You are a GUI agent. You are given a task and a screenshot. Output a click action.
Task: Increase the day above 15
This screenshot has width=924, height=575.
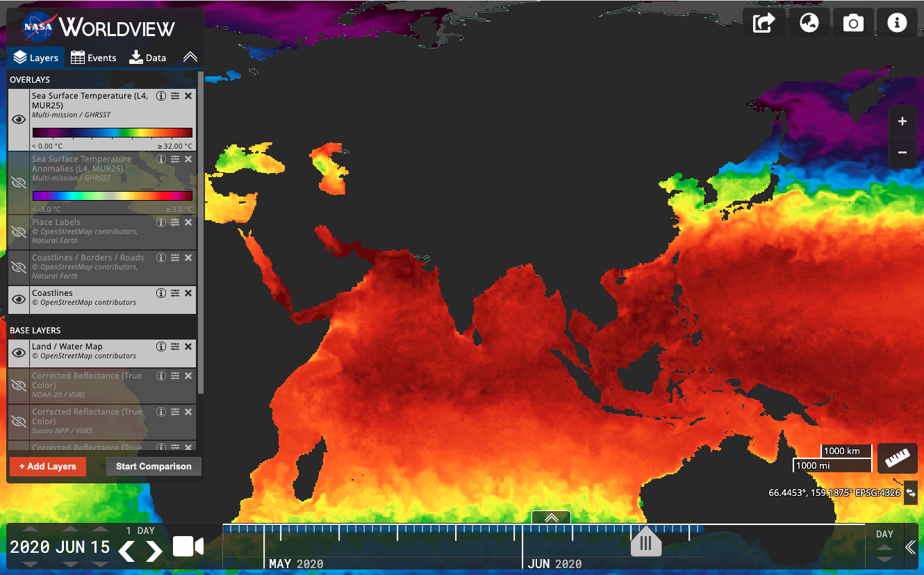coord(100,530)
